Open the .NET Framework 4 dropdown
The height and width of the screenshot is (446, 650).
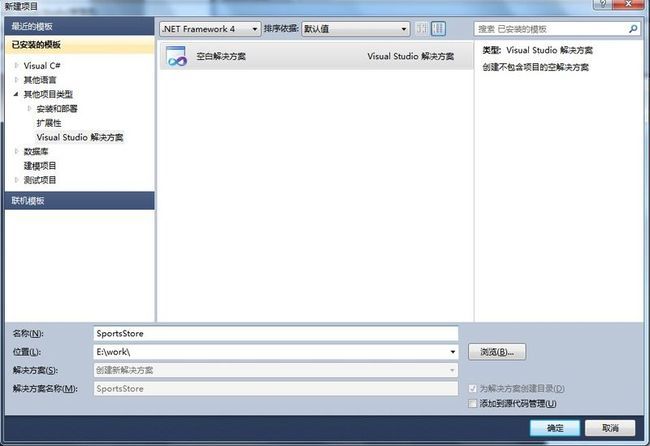click(210, 29)
